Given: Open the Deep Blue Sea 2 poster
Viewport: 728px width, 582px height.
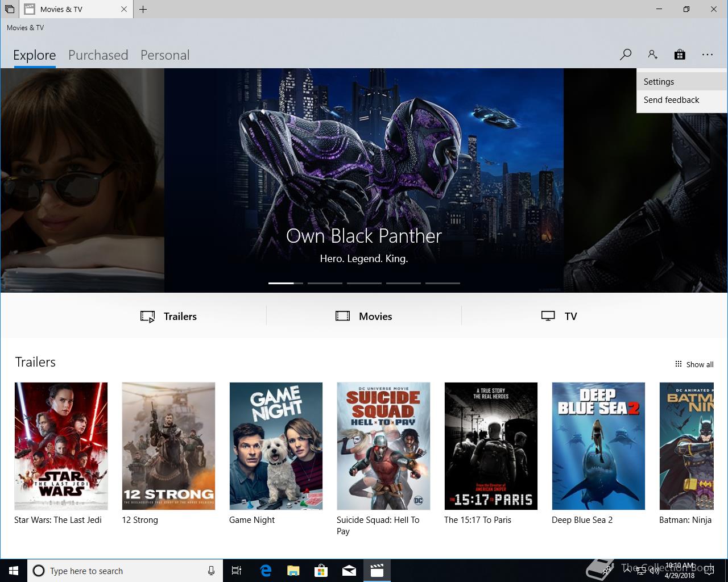Looking at the screenshot, I should (598, 446).
